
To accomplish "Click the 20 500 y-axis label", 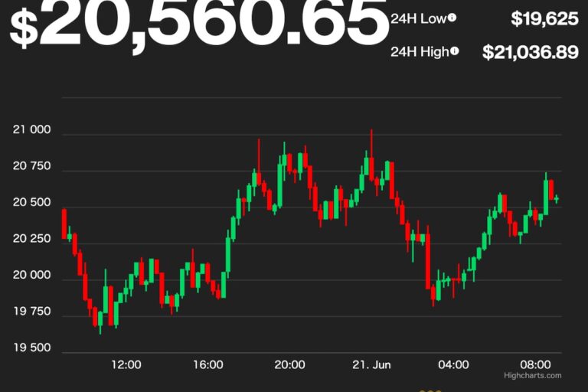I will click(32, 203).
